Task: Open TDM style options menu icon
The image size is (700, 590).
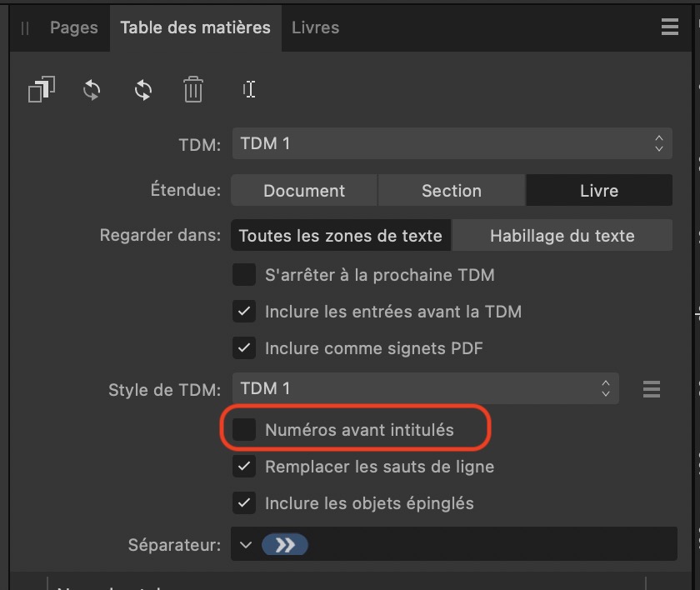Action: [x=652, y=389]
